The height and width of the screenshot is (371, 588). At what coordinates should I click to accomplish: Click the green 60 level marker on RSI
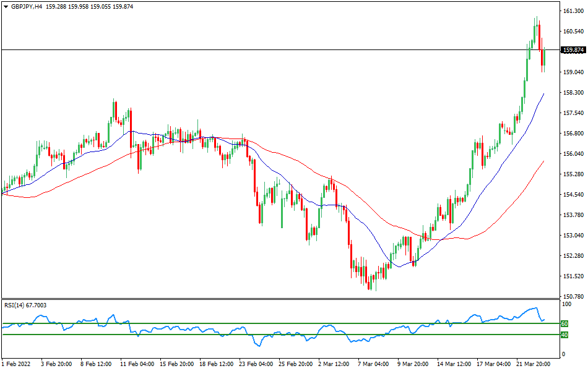pos(564,323)
